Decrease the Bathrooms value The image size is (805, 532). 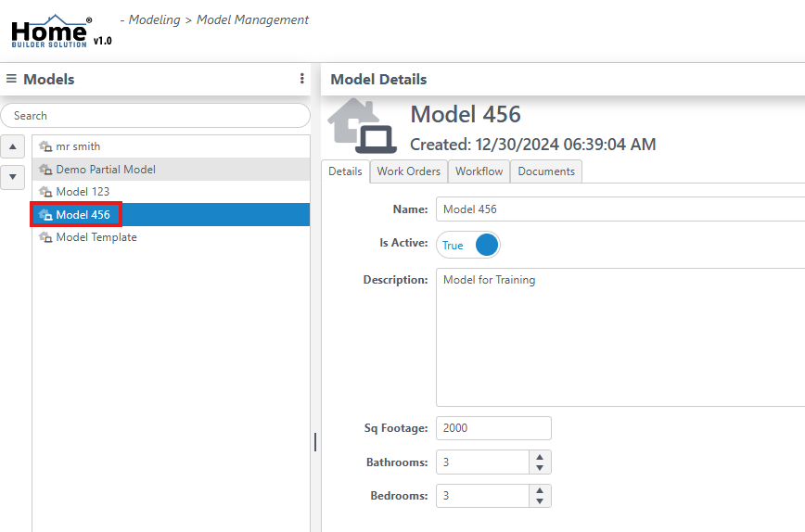point(540,468)
